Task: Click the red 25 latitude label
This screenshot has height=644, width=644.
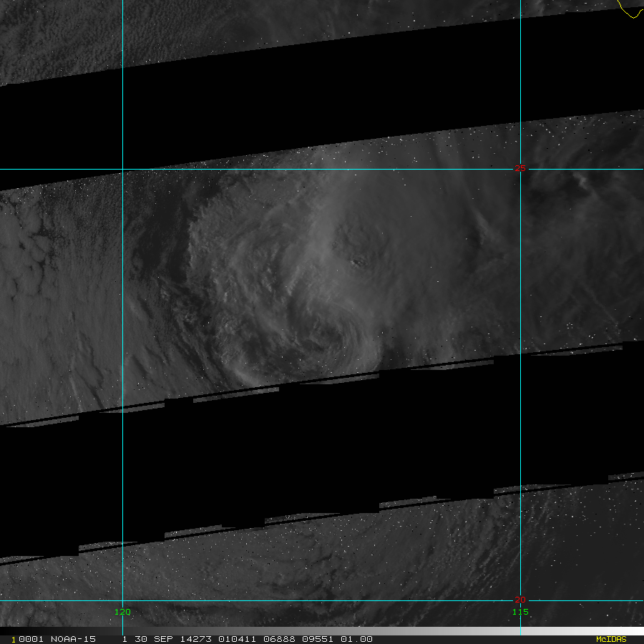Action: [519, 169]
